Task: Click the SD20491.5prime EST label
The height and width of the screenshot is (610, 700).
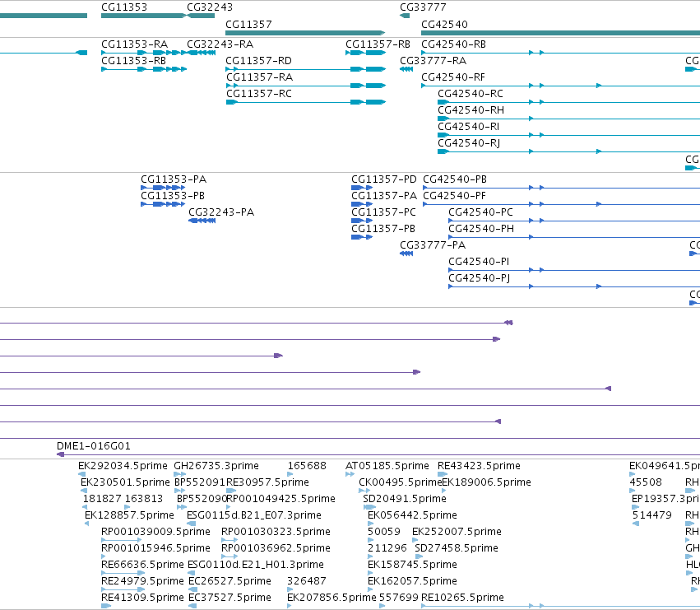Action: [405, 499]
